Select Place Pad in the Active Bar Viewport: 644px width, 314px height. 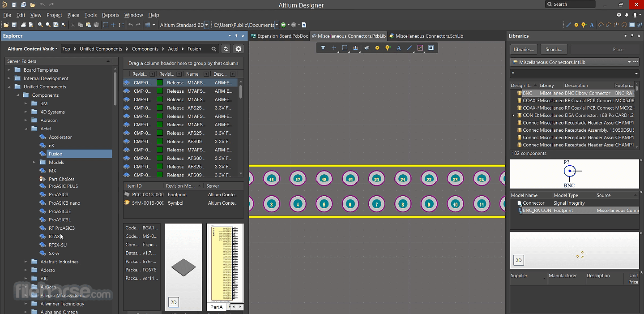tap(377, 48)
